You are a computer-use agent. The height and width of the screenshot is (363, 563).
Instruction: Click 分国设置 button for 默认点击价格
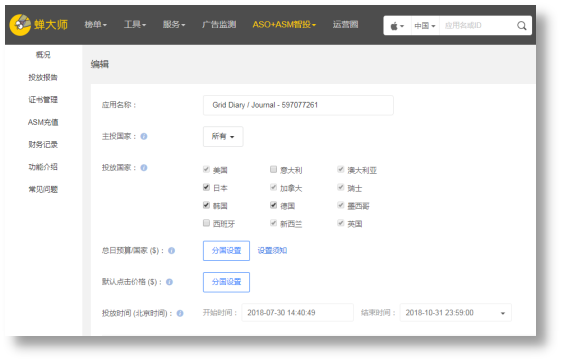[226, 282]
